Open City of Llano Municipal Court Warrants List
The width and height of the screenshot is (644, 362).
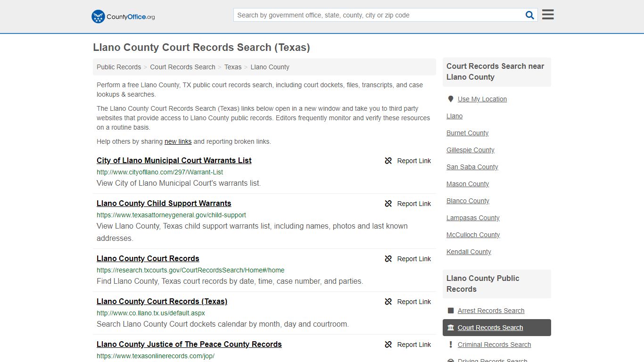point(174,160)
